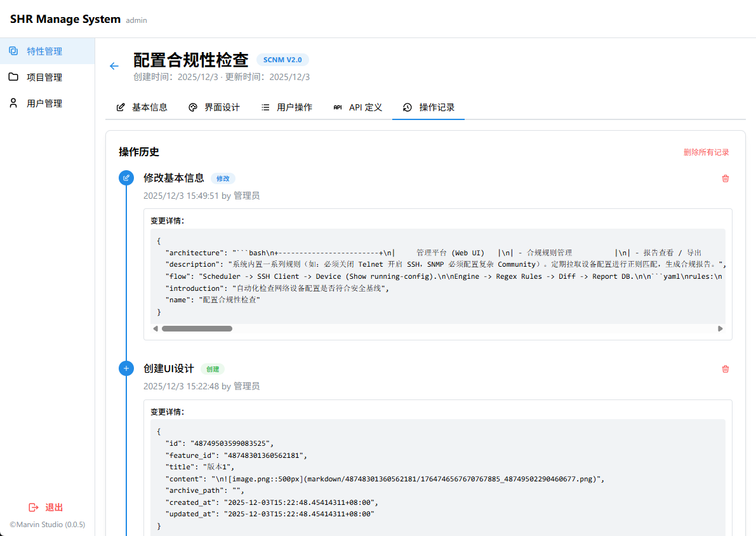The image size is (756, 536).
Task: Delete the 修改基本信息 record via trash icon
Action: pos(726,178)
